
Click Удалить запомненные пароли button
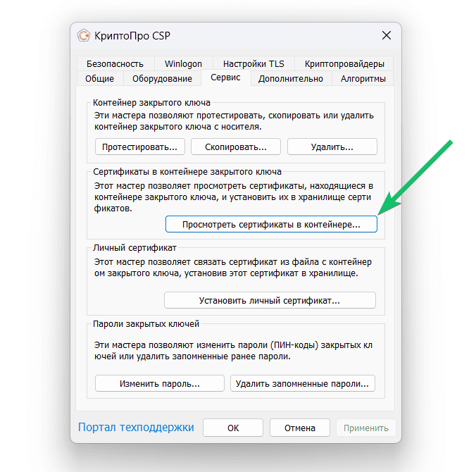pyautogui.click(x=302, y=384)
